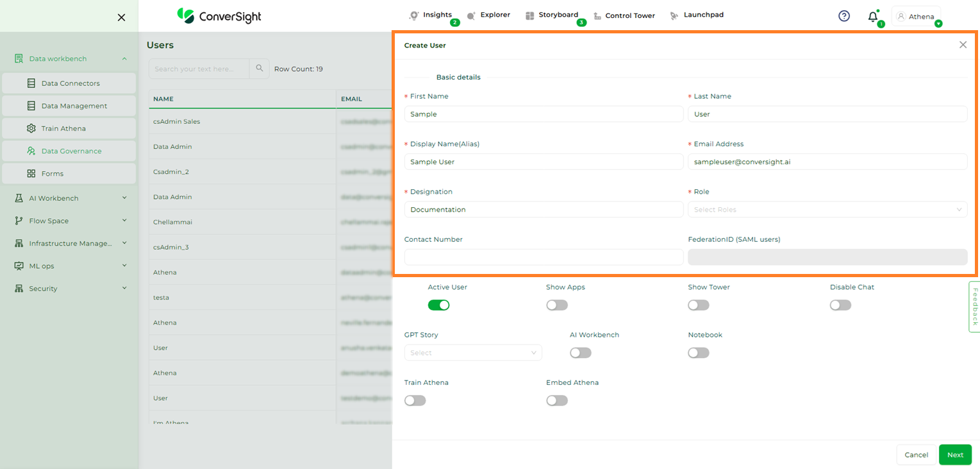
Task: Open the notifications bell icon
Action: click(x=872, y=17)
